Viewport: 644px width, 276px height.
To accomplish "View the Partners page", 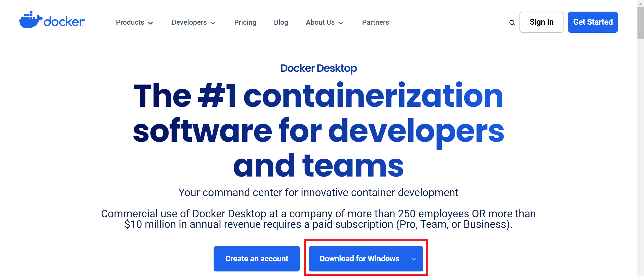I will [x=375, y=22].
